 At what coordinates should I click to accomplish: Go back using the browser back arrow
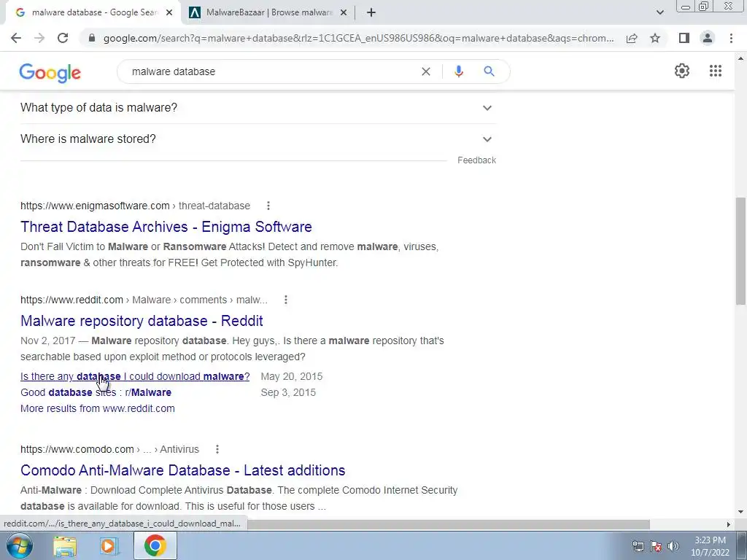pyautogui.click(x=16, y=38)
